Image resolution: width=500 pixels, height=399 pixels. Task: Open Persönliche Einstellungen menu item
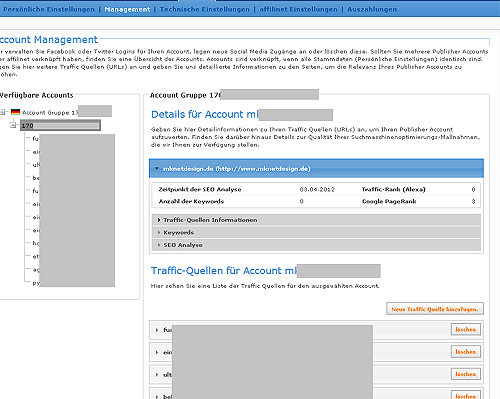49,9
